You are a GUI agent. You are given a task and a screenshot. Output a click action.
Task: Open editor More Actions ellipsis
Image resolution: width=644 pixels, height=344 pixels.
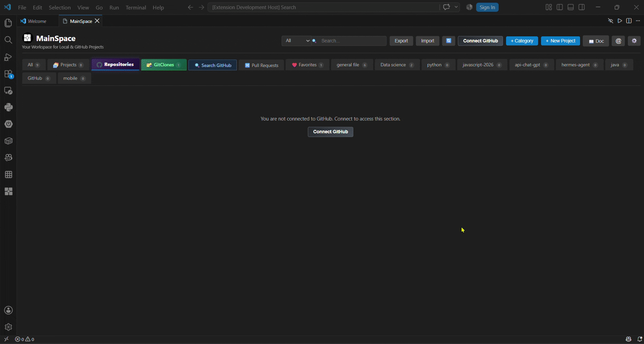pos(638,21)
